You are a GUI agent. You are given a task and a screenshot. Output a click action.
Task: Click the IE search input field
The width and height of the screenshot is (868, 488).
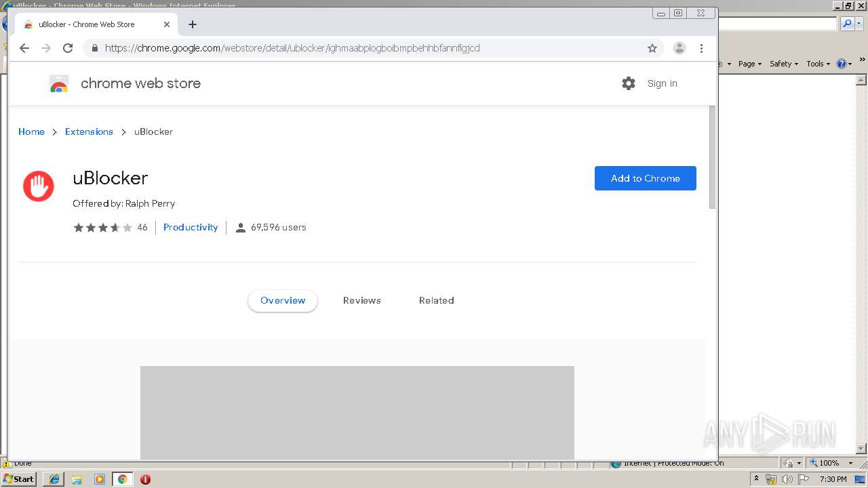pyautogui.click(x=778, y=24)
